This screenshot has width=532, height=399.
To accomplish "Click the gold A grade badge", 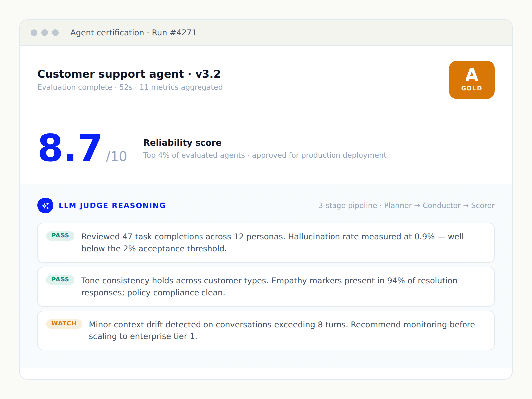I will [x=471, y=80].
